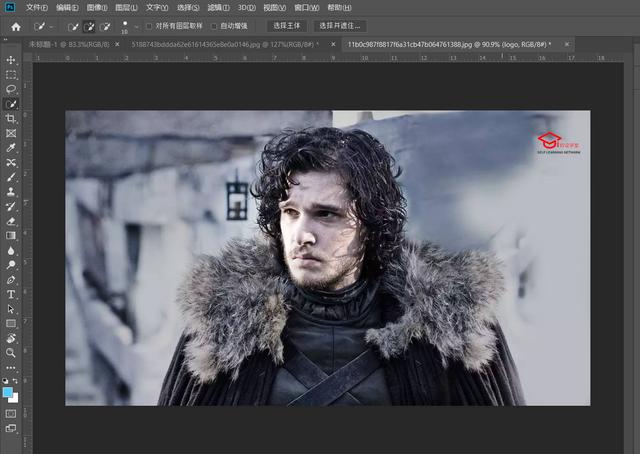This screenshot has height=454, width=640.
Task: Select the Clone Stamp tool
Action: 11,192
